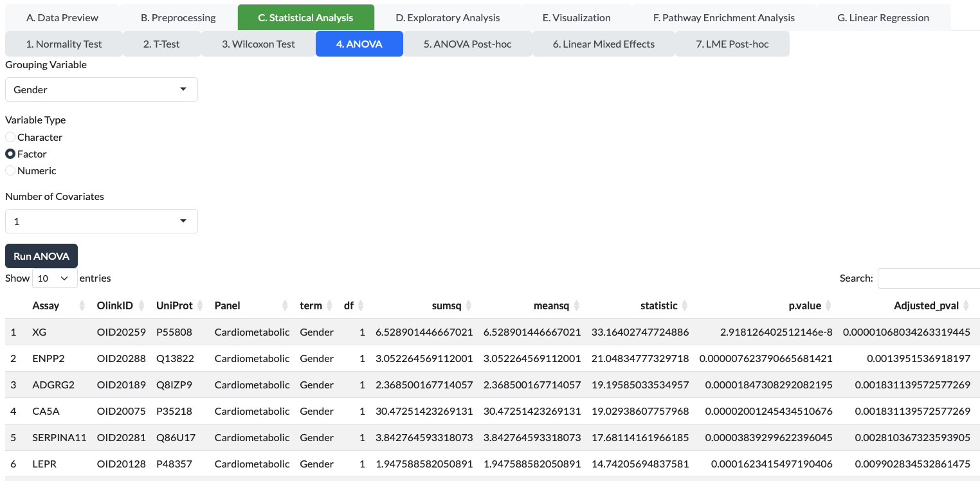
Task: Sort table by sumsq column arrows
Action: point(469,306)
